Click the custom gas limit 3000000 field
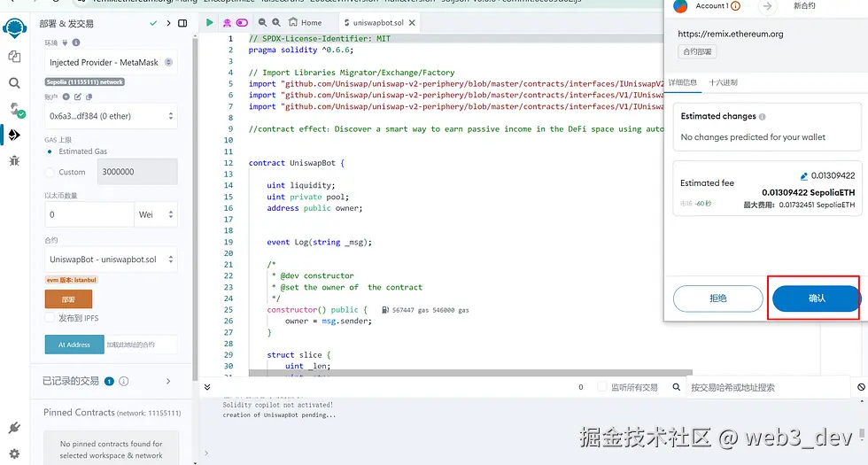Image resolution: width=868 pixels, height=465 pixels. click(137, 172)
